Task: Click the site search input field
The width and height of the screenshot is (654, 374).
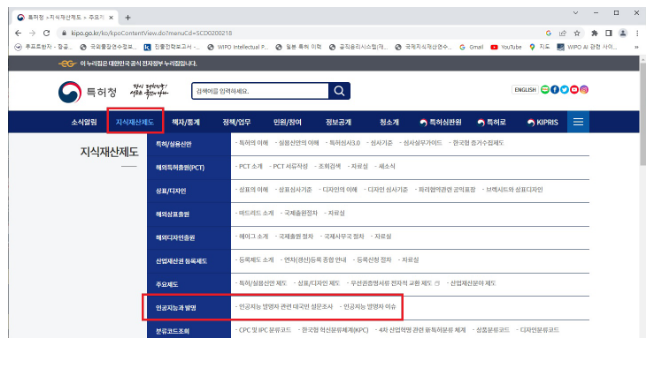Action: pyautogui.click(x=260, y=91)
